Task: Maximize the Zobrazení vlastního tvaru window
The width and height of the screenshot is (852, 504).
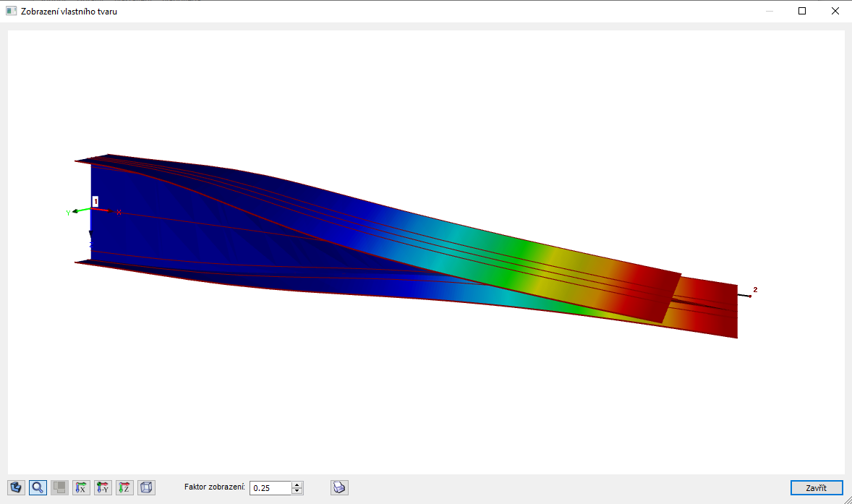Action: pyautogui.click(x=802, y=11)
